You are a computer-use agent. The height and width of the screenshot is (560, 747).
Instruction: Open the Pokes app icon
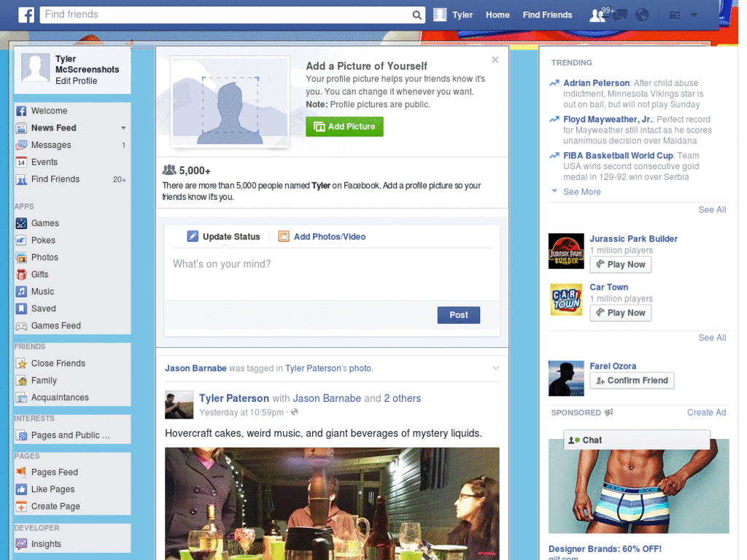[x=21, y=241]
